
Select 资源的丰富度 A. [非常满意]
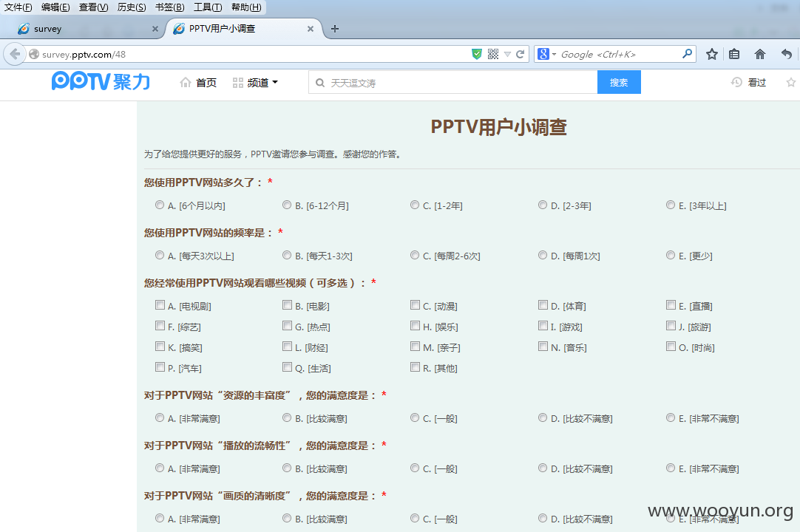pyautogui.click(x=160, y=417)
